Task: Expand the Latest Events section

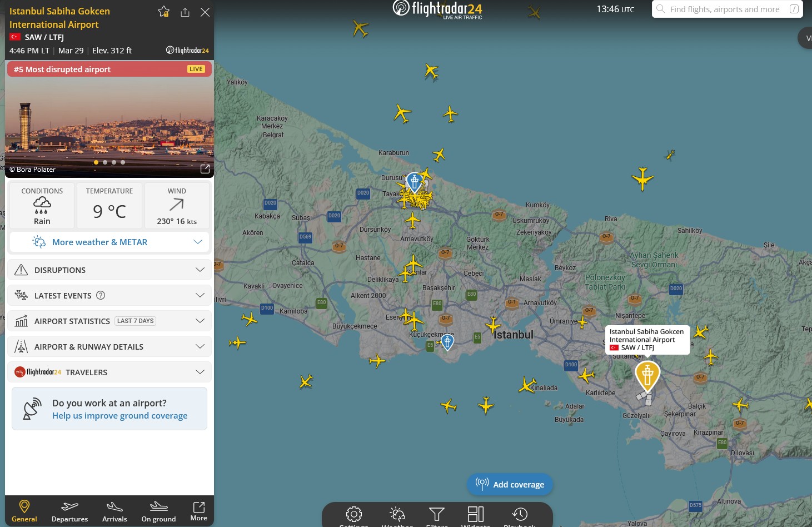Action: [x=109, y=296]
